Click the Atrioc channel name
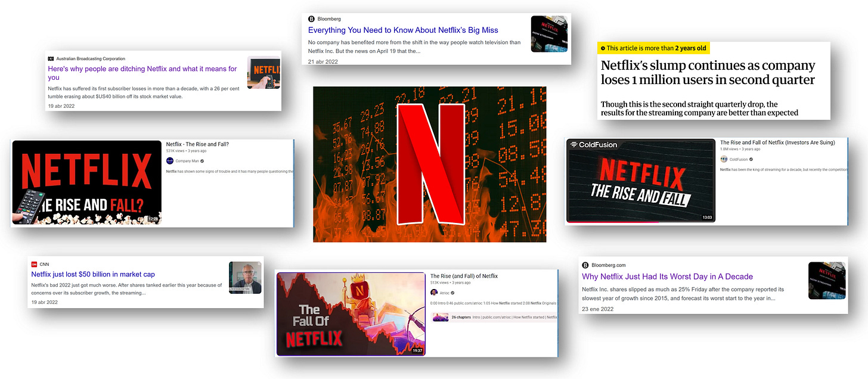The image size is (868, 379). pos(445,293)
